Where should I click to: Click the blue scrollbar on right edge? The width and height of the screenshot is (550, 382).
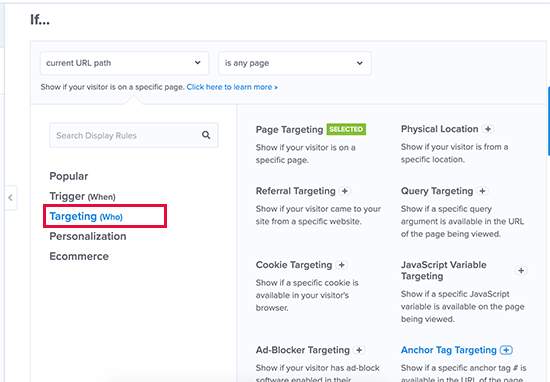coord(549,121)
